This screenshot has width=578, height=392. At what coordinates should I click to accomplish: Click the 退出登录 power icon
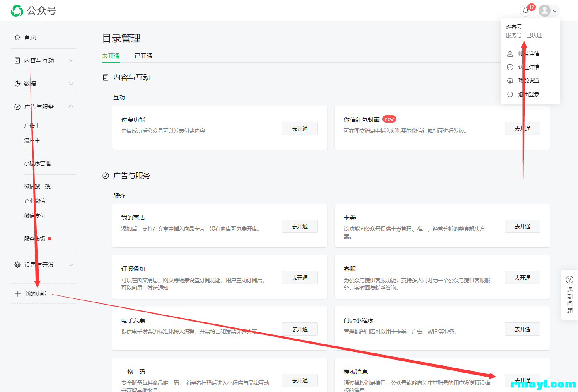[510, 94]
